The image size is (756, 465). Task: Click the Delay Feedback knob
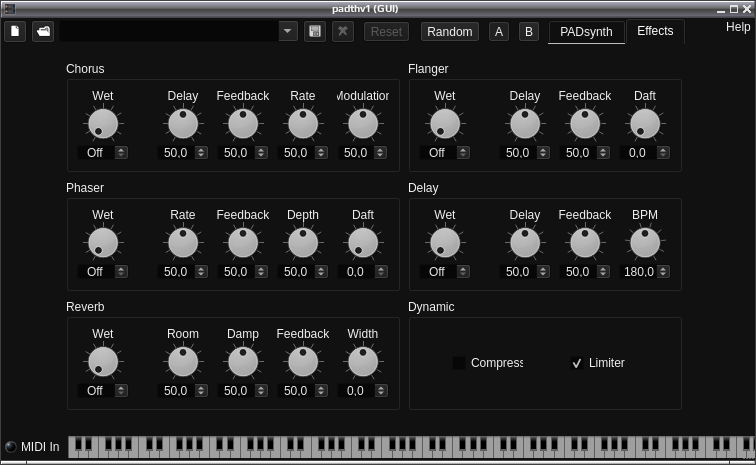click(585, 243)
